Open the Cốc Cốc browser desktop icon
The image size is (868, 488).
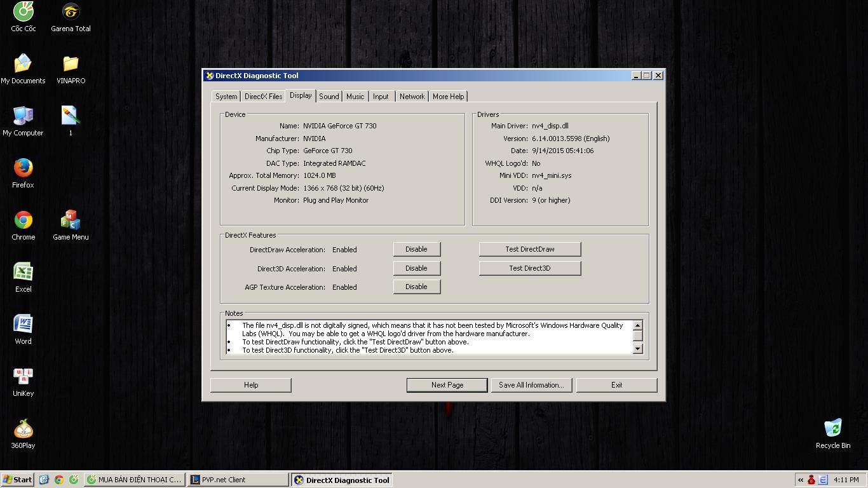point(24,11)
